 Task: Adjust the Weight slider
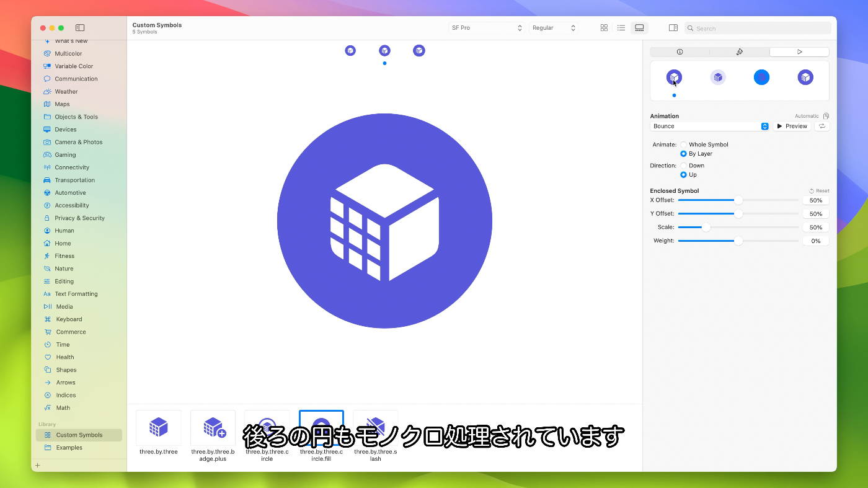coord(738,241)
